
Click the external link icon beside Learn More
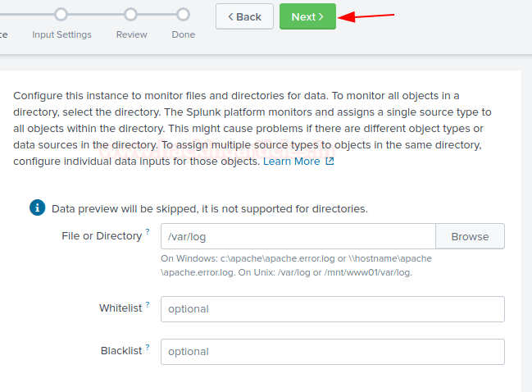click(330, 162)
